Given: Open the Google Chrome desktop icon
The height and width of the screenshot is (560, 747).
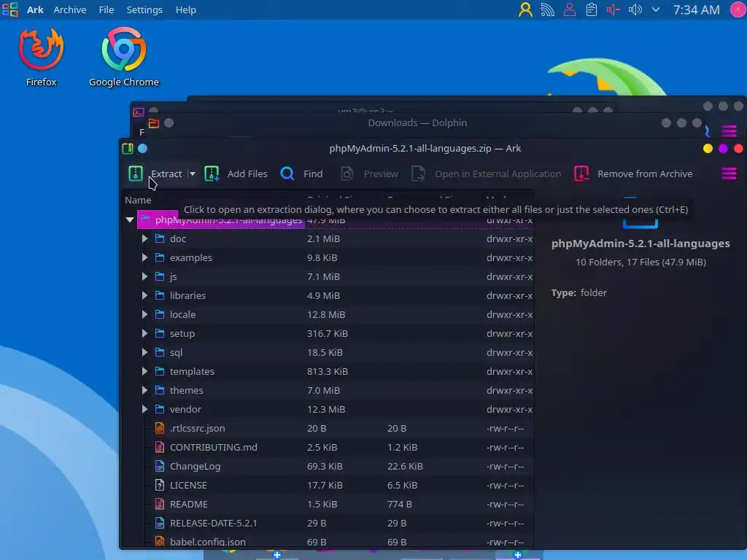Looking at the screenshot, I should point(124,57).
